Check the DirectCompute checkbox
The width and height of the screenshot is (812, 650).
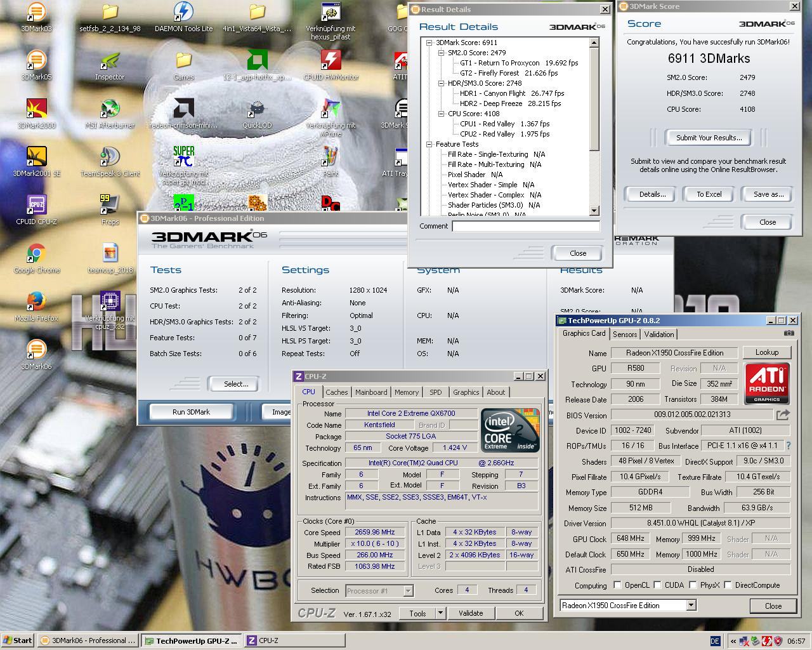tap(728, 585)
